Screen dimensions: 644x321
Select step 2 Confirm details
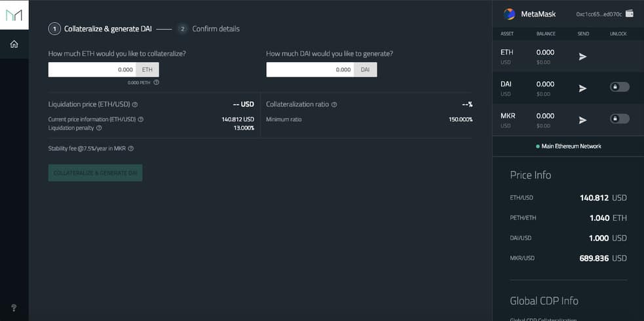coord(209,29)
